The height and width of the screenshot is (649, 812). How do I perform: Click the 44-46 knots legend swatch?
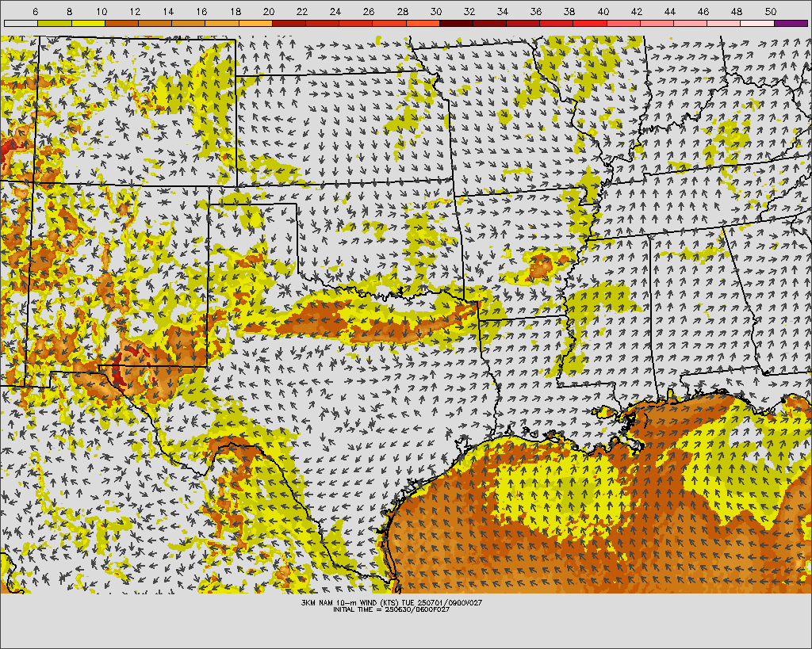[x=691, y=23]
